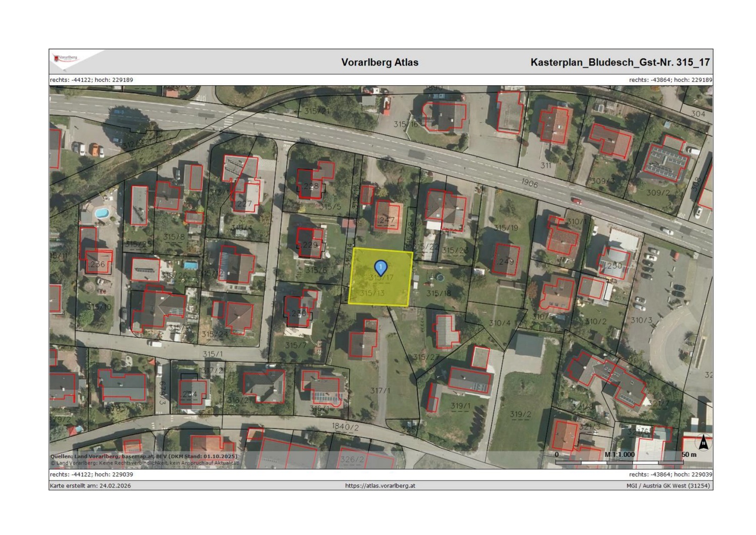This screenshot has width=756, height=535.
Task: Click the map scale bar
Action: [x=619, y=462]
